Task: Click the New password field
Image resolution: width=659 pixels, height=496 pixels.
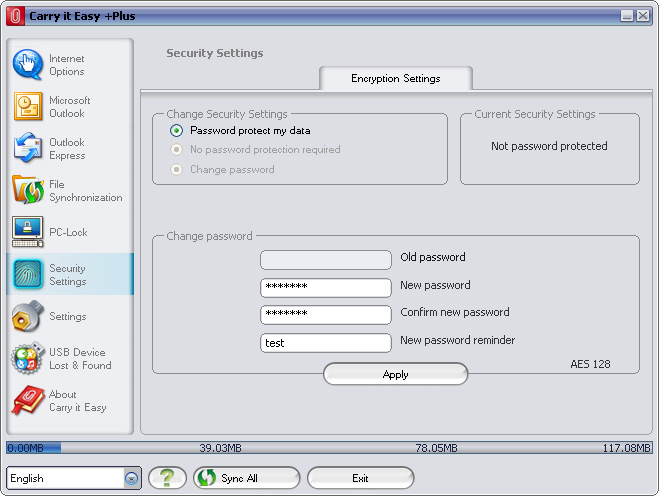Action: (x=326, y=288)
